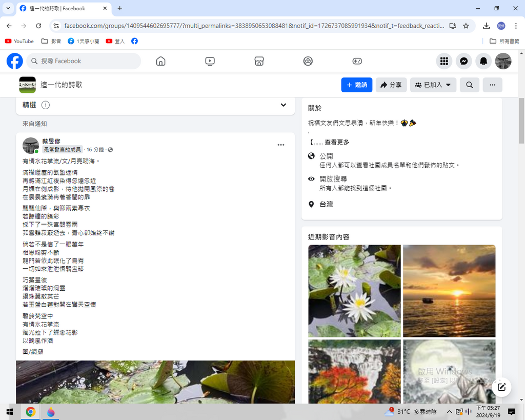
Task: Click the 分享 share button
Action: pos(391,85)
